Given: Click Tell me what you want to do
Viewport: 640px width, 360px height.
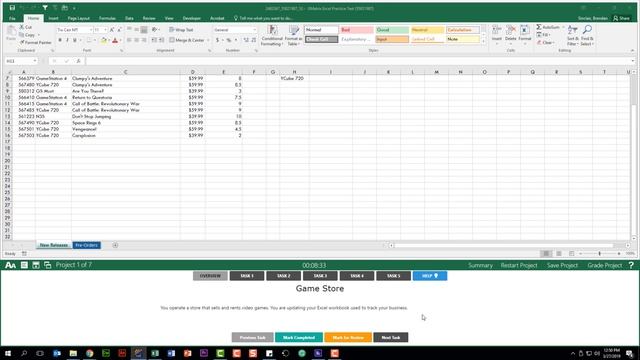Looking at the screenshot, I should pyautogui.click(x=263, y=18).
